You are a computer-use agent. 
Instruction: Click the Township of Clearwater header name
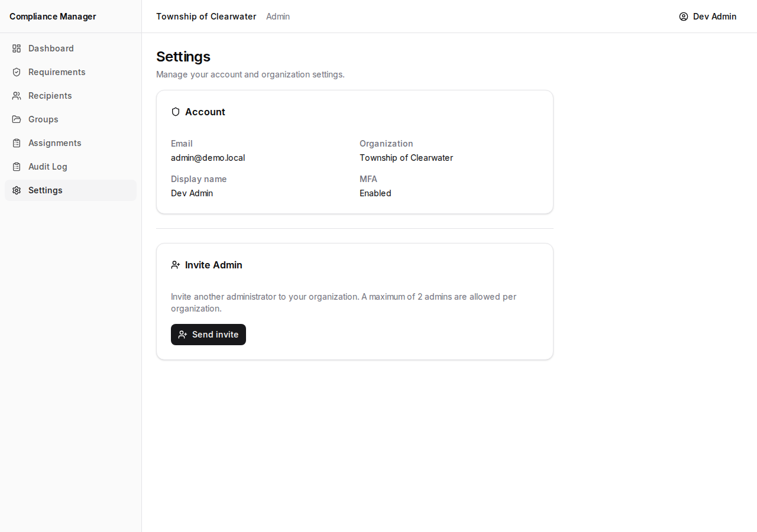(206, 17)
